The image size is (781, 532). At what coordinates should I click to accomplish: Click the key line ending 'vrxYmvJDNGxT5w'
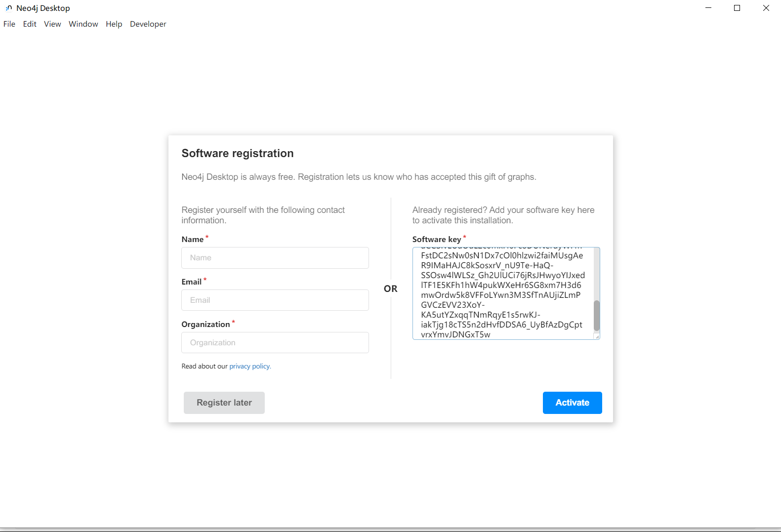[455, 334]
